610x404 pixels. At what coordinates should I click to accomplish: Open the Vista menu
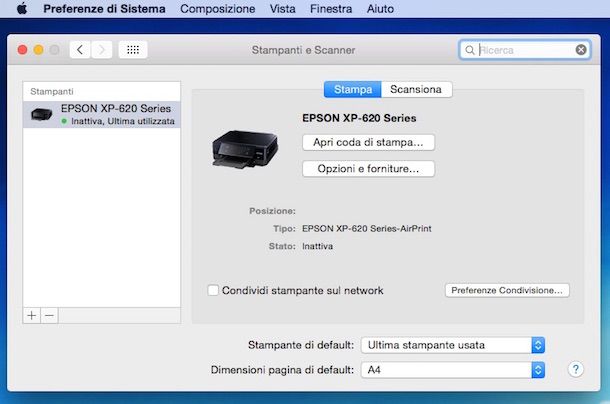click(x=282, y=9)
